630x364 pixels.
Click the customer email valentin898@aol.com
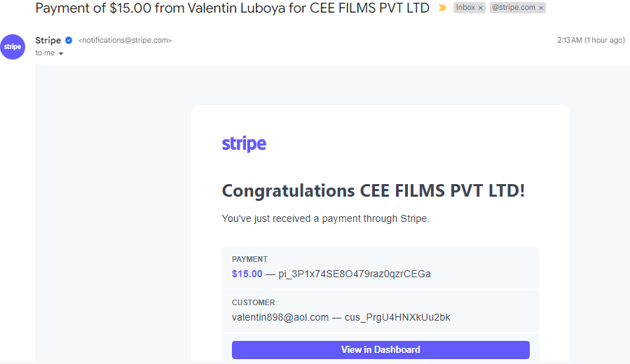(280, 317)
